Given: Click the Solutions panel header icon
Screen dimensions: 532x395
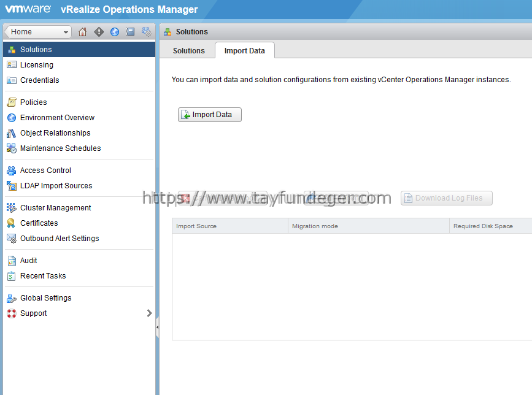Looking at the screenshot, I should pyautogui.click(x=168, y=32).
